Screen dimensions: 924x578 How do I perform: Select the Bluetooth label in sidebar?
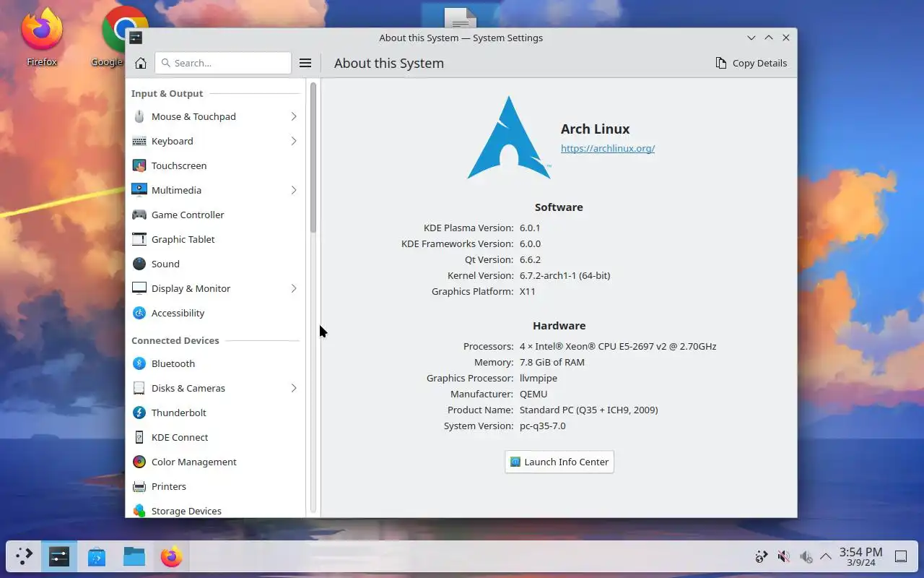[173, 363]
